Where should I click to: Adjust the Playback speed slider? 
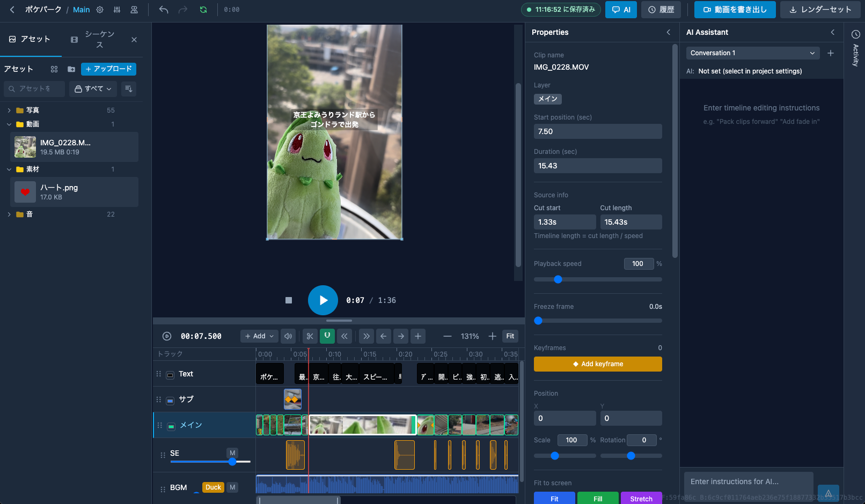pyautogui.click(x=598, y=279)
